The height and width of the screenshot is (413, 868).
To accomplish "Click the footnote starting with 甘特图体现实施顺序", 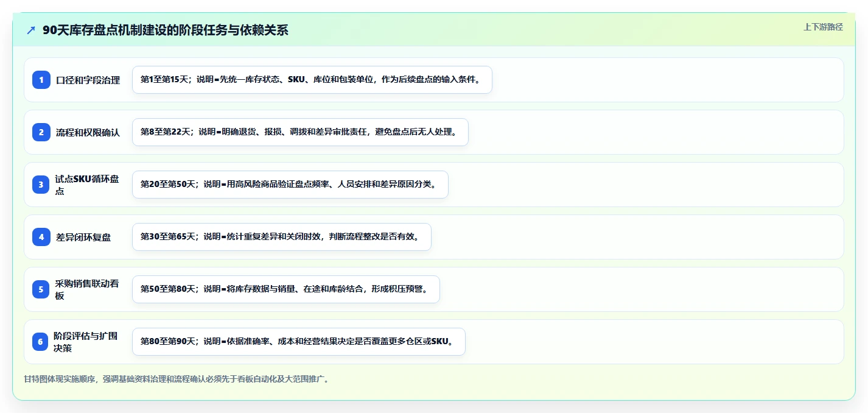I will click(178, 379).
